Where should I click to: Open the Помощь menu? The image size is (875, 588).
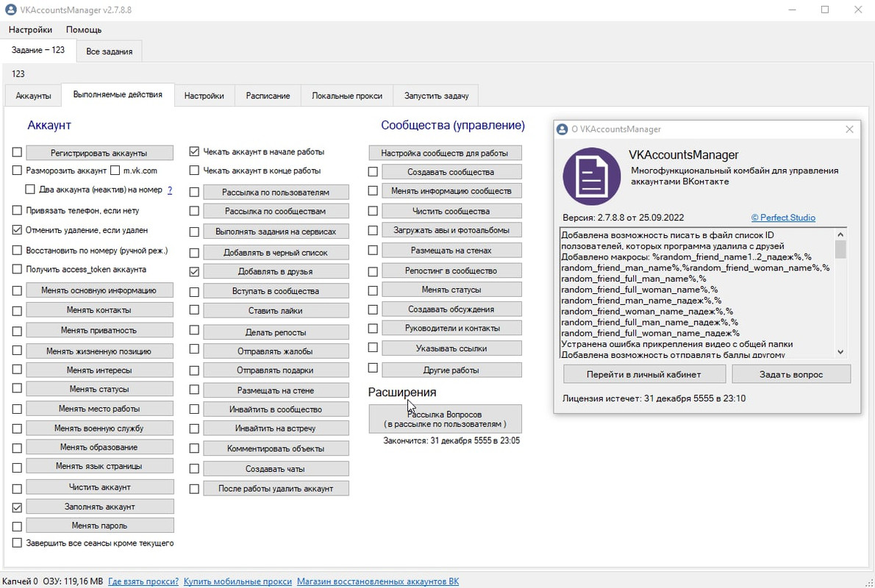(84, 29)
